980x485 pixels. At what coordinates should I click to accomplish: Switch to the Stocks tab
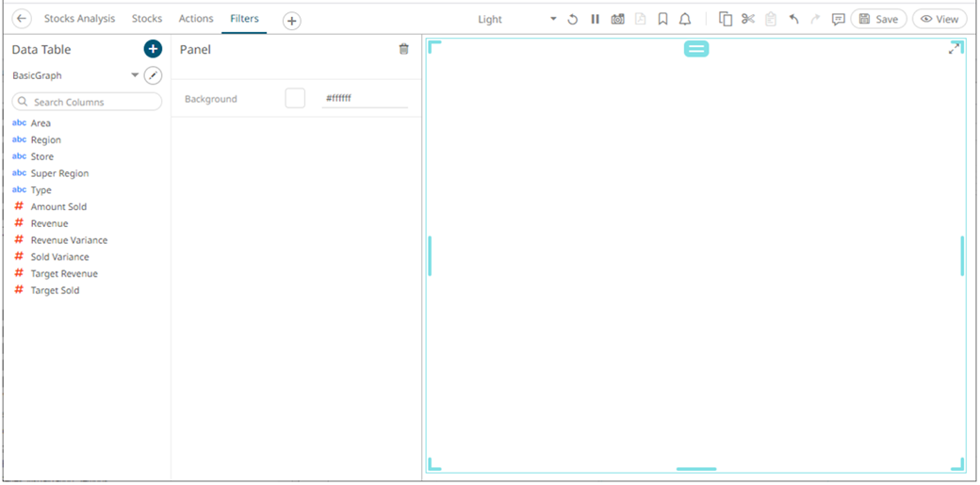pos(146,19)
